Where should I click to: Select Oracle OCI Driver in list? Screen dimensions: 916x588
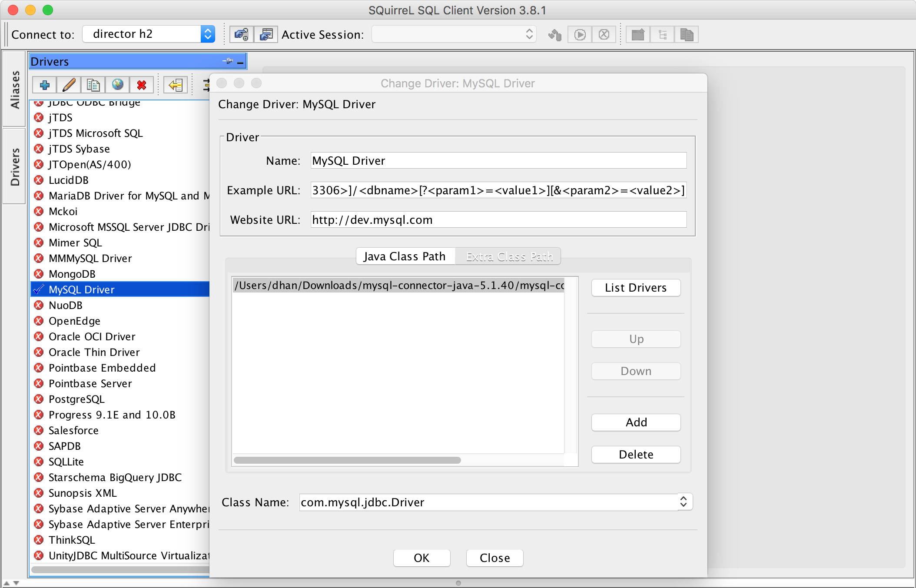(x=120, y=336)
